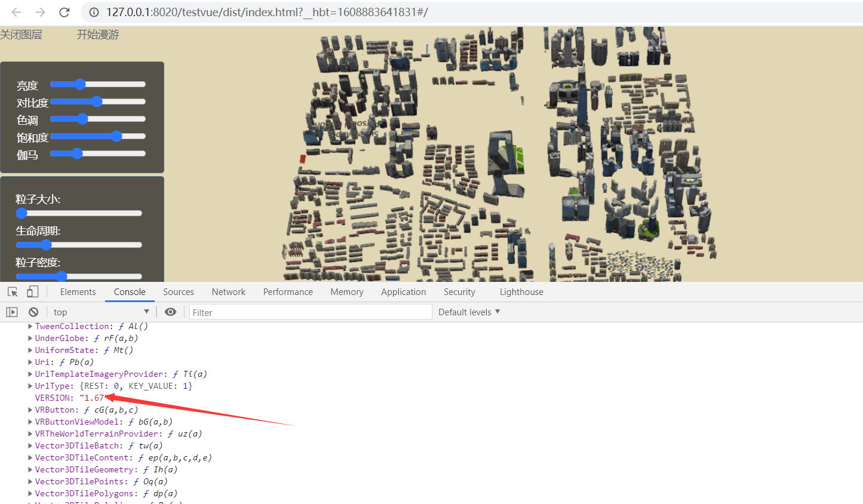This screenshot has width=863, height=504.
Task: Open the Default levels dropdown
Action: [x=469, y=312]
